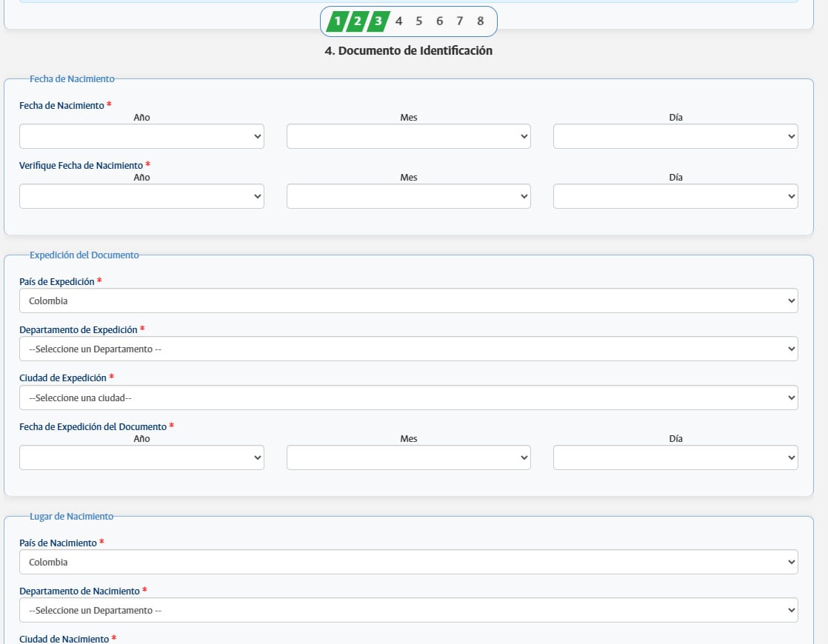Choose year for Fecha de Expedición
Viewport: 828px width, 644px height.
point(141,457)
